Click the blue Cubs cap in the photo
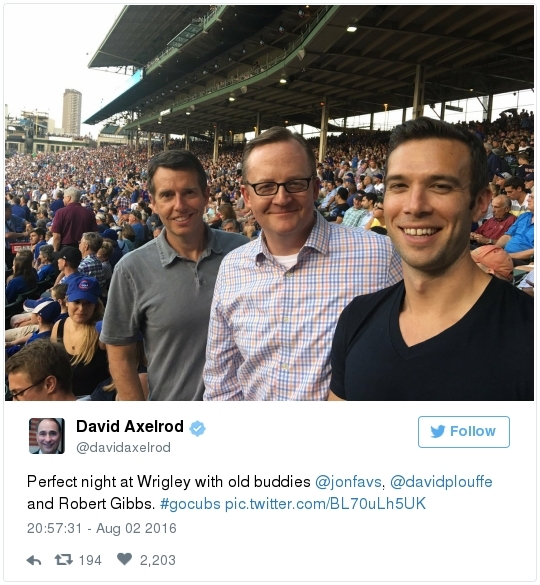Image resolution: width=540 pixels, height=585 pixels. (x=84, y=289)
